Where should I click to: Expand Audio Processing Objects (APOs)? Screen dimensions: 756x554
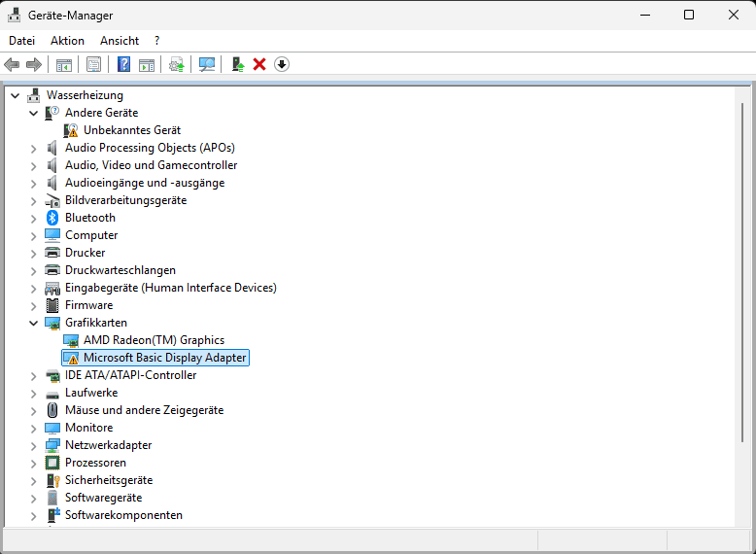(33, 149)
